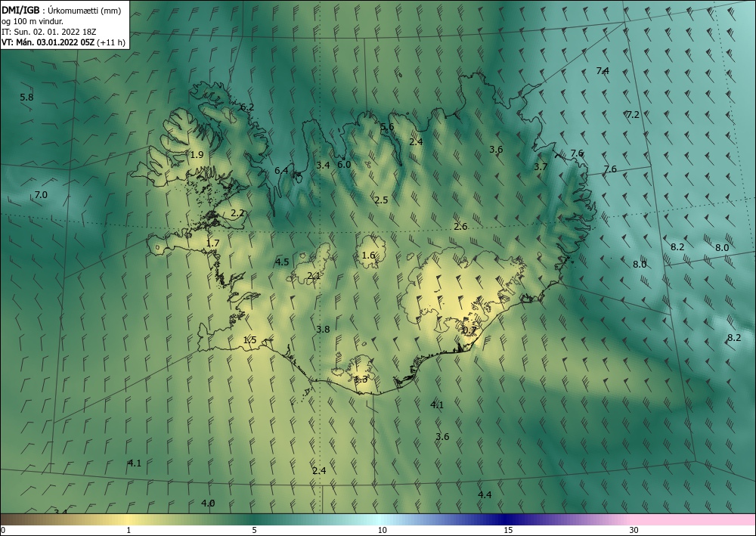Click the 2.1 value on the glacier

pos(314,276)
